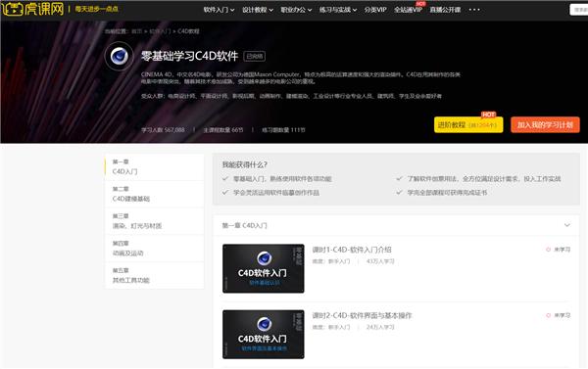Screen dimensions: 588x369
Task: Click the 我能获得什么? heading
Action: click(x=244, y=164)
